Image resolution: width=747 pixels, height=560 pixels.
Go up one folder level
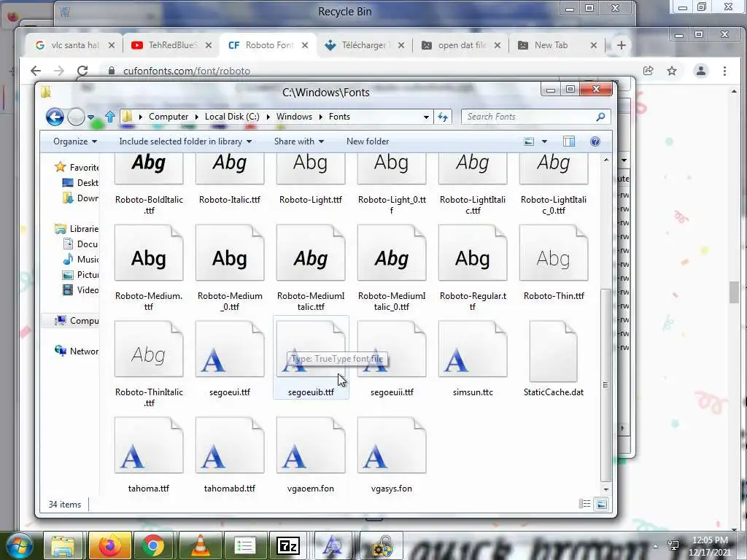(x=110, y=117)
